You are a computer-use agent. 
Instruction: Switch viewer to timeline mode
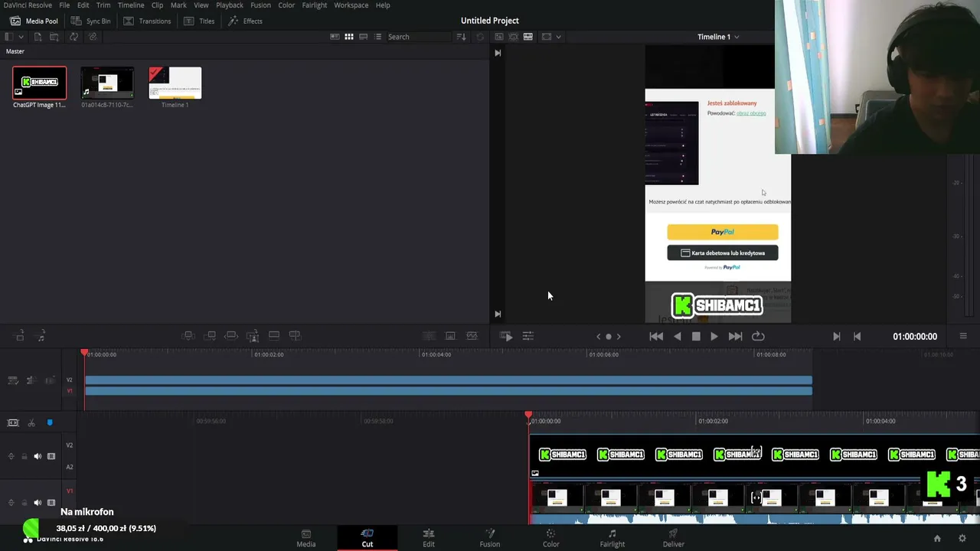point(528,37)
